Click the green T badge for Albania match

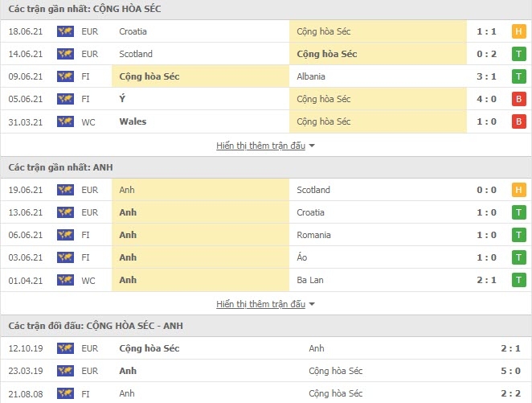[x=519, y=76]
